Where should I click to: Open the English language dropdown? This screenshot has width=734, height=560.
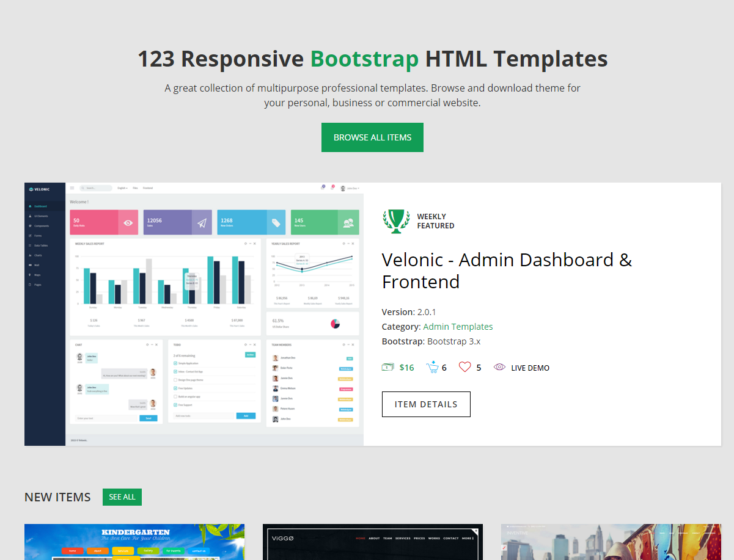[x=122, y=188]
